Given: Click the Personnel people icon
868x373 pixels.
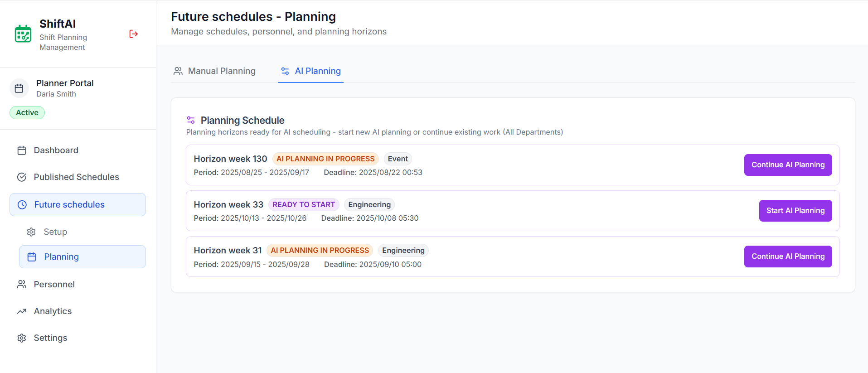Looking at the screenshot, I should 22,284.
